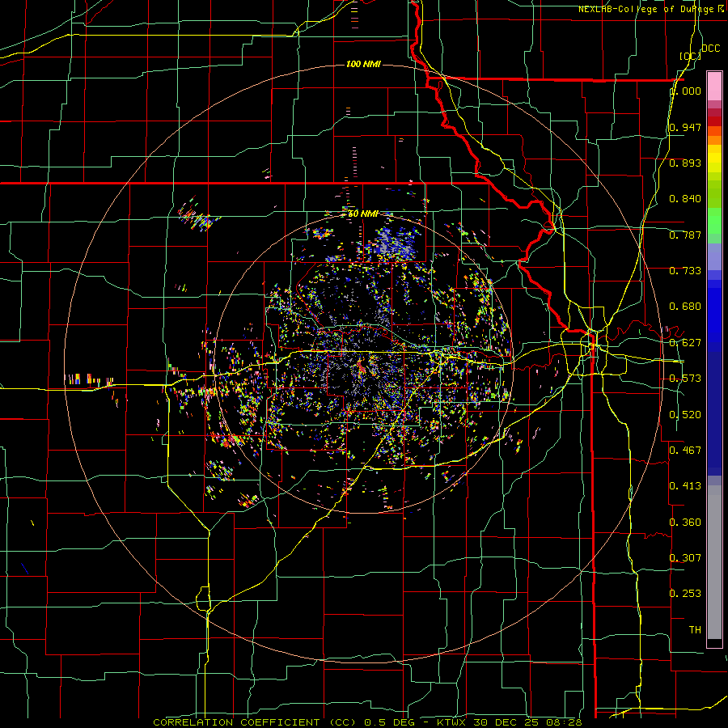Select the [CC] label above the color bar
Screen dimensions: 728x728
[690, 56]
